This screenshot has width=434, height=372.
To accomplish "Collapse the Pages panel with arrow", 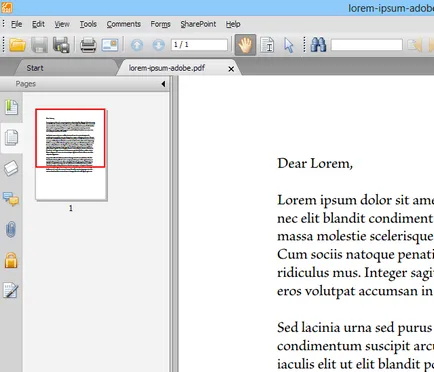I will tap(163, 84).
